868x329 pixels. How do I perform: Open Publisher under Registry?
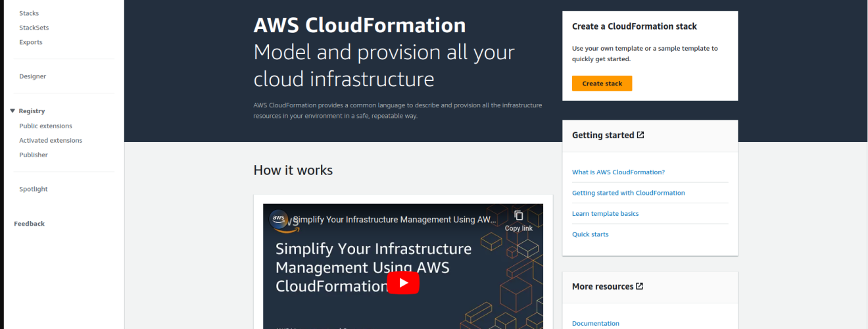pos(34,155)
